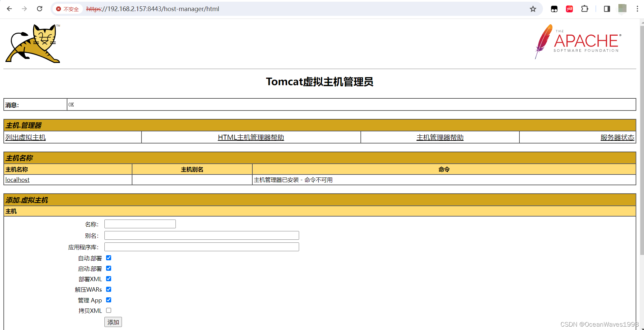
Task: Click the Apache Software Foundation logo
Action: pyautogui.click(x=578, y=41)
